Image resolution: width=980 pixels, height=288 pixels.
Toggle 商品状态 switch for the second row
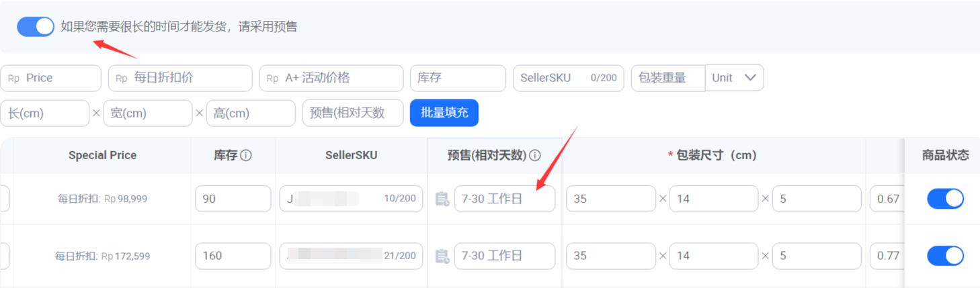(945, 256)
